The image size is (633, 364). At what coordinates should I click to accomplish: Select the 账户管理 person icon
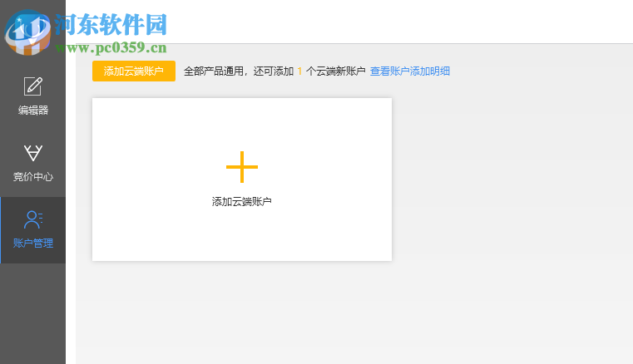[33, 219]
